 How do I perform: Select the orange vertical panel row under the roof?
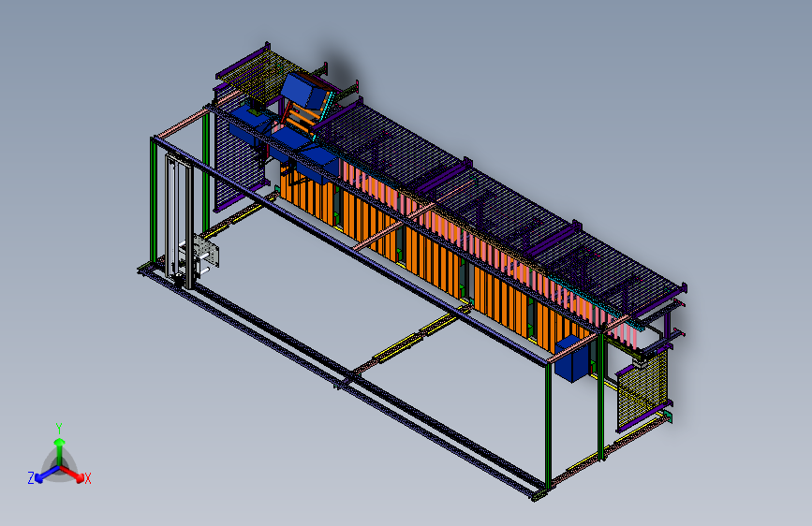pyautogui.click(x=435, y=259)
